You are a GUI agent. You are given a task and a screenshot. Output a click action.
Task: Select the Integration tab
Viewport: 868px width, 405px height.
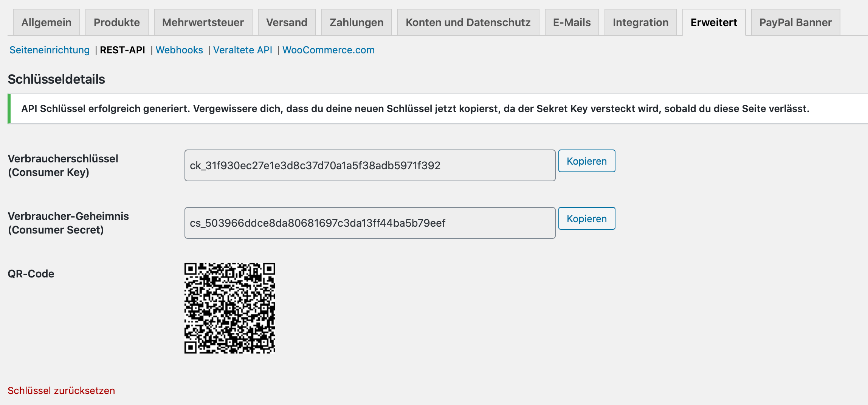tap(640, 22)
